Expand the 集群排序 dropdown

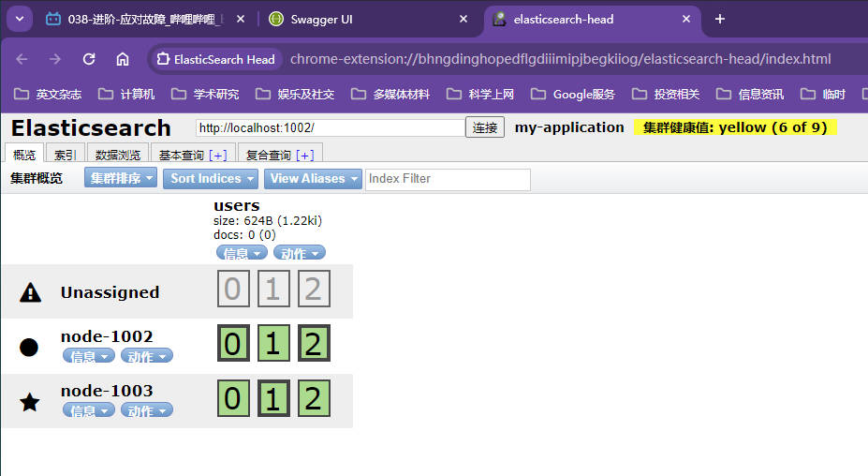[x=120, y=178]
